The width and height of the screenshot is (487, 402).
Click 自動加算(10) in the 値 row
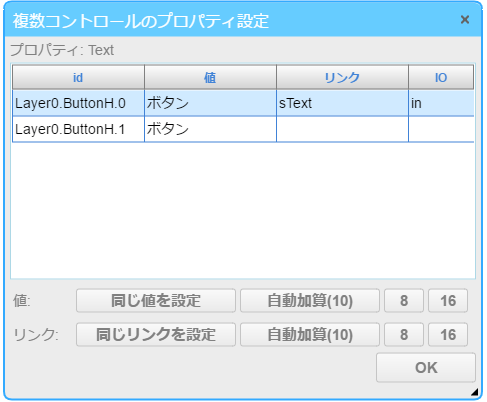pos(310,300)
